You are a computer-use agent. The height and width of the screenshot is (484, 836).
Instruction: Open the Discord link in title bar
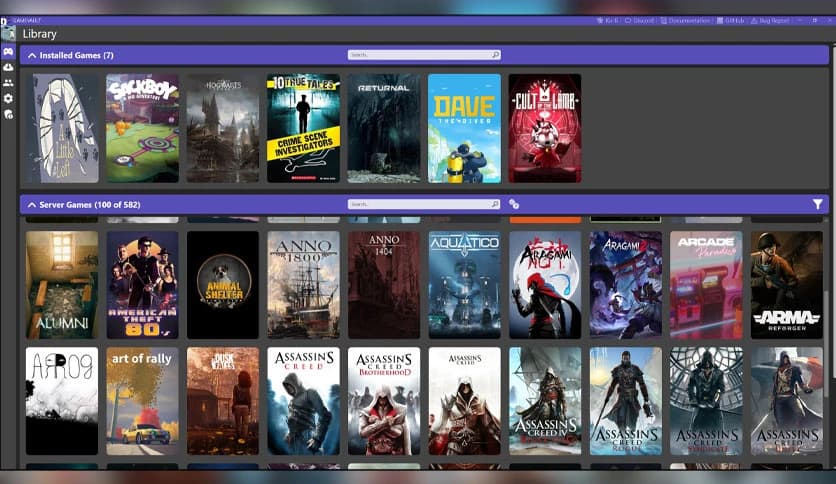pos(639,20)
